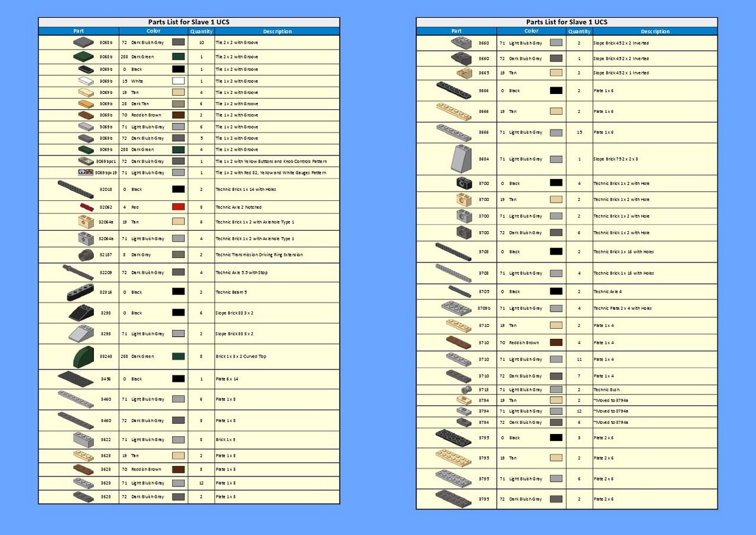Click the tan swatch in the 3665 row
Image resolution: width=756 pixels, height=535 pixels.
[556, 73]
